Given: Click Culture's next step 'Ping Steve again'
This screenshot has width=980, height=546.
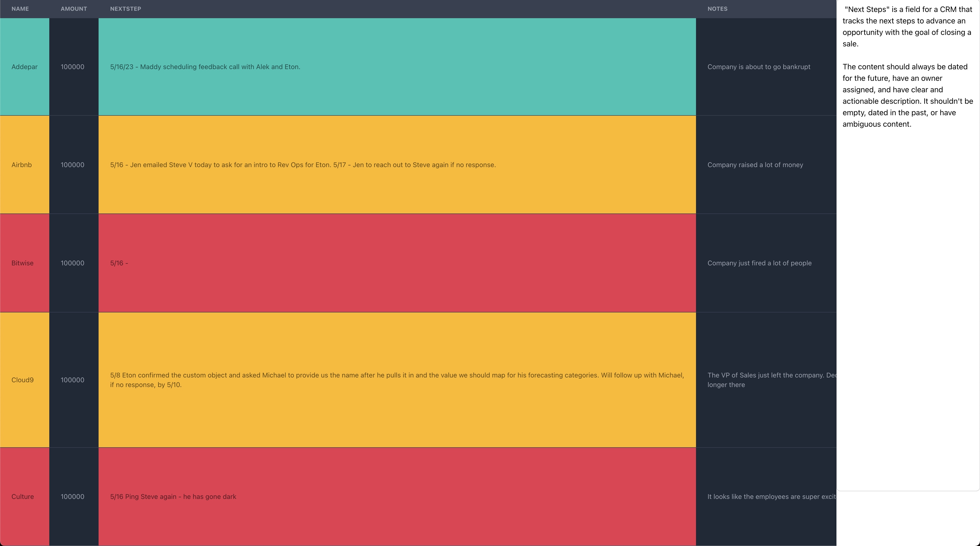Looking at the screenshot, I should coord(173,497).
